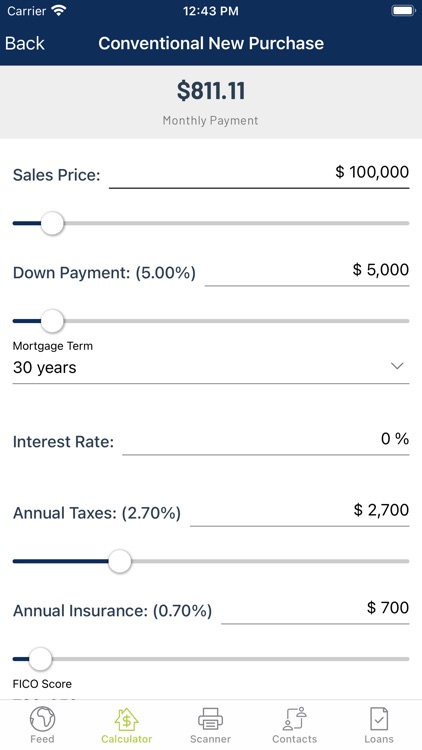The width and height of the screenshot is (422, 750).
Task: Expand the Mortgage Term chevron
Action: [x=397, y=366]
